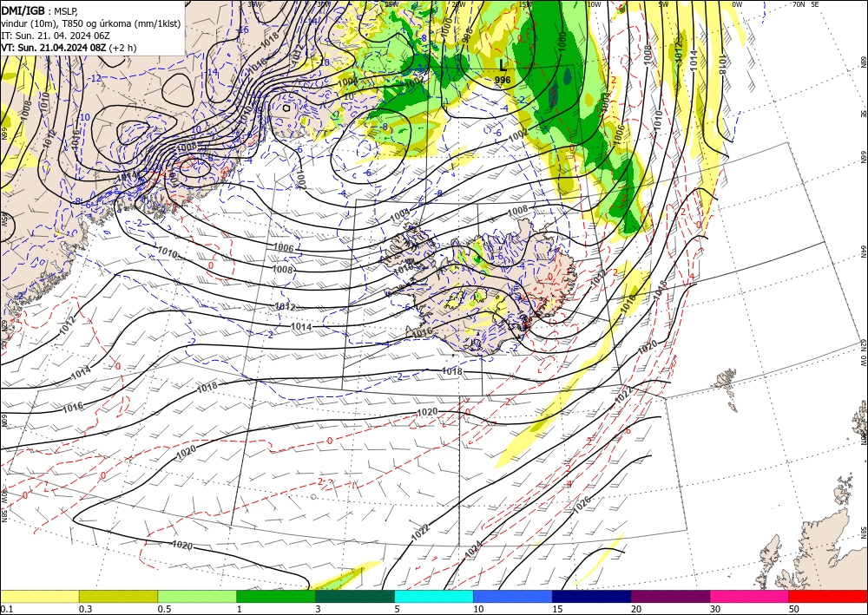
Task: Click the 996 pressure value under the L
Action: [x=503, y=80]
